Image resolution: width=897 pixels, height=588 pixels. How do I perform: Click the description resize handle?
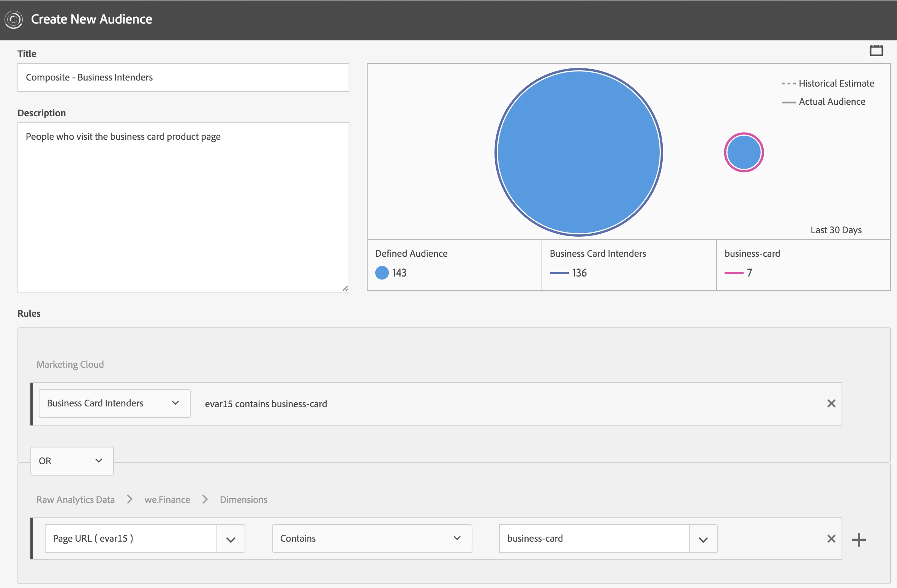click(x=345, y=289)
